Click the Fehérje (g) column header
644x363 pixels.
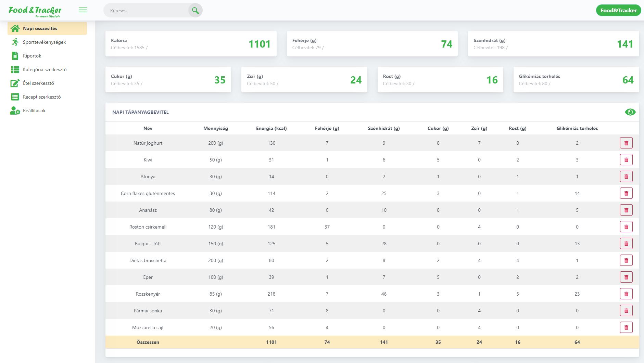(x=327, y=128)
